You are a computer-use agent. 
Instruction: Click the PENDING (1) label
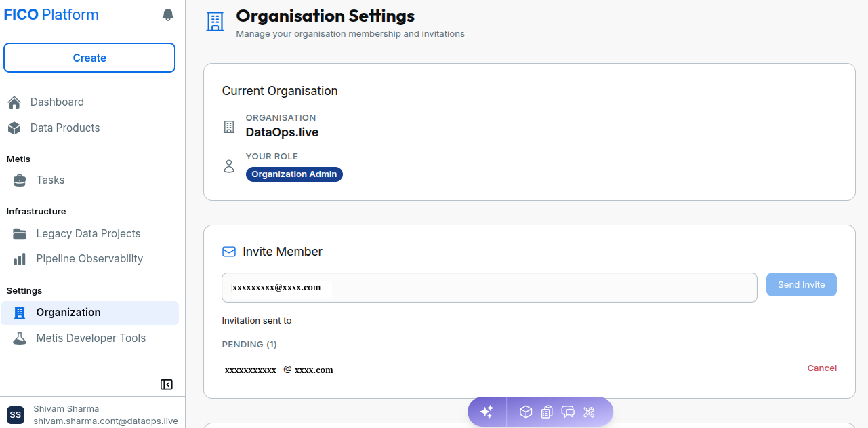pos(249,345)
